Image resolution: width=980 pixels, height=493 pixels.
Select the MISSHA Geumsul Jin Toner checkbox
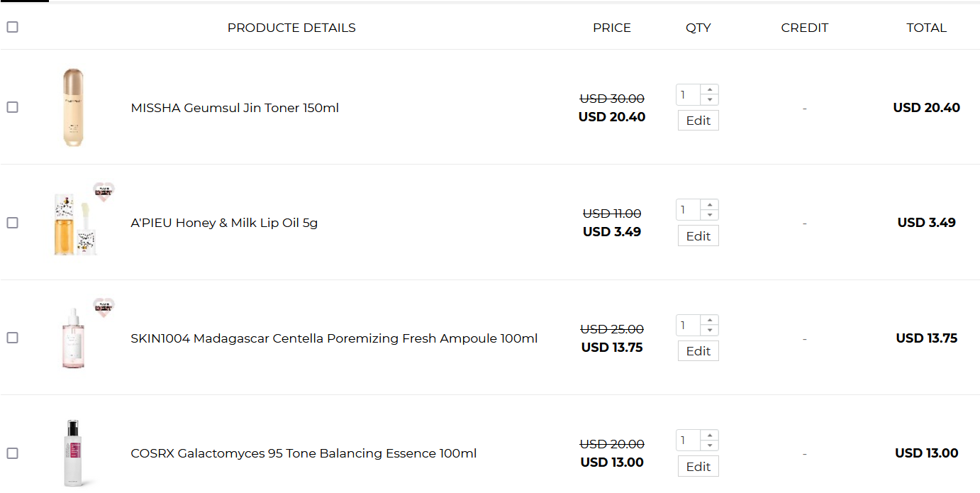(x=12, y=107)
